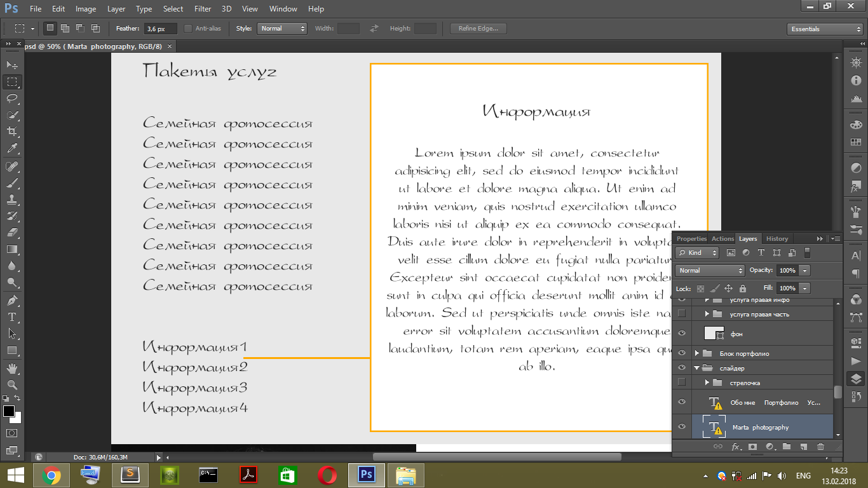
Task: Expand the стрелочка group
Action: [707, 383]
